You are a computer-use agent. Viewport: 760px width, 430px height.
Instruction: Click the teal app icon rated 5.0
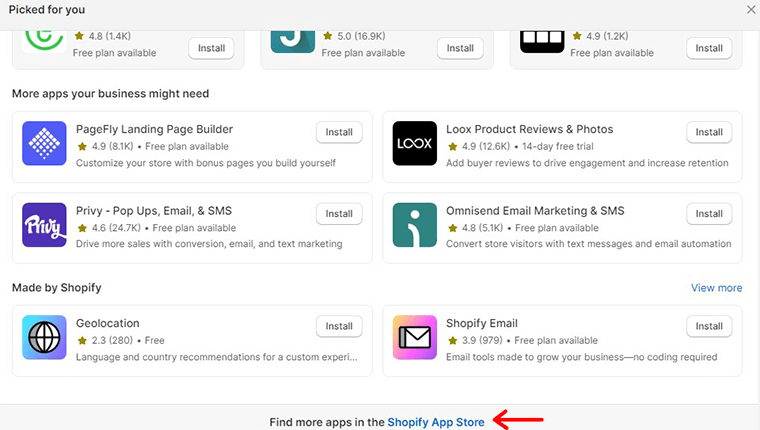(293, 41)
